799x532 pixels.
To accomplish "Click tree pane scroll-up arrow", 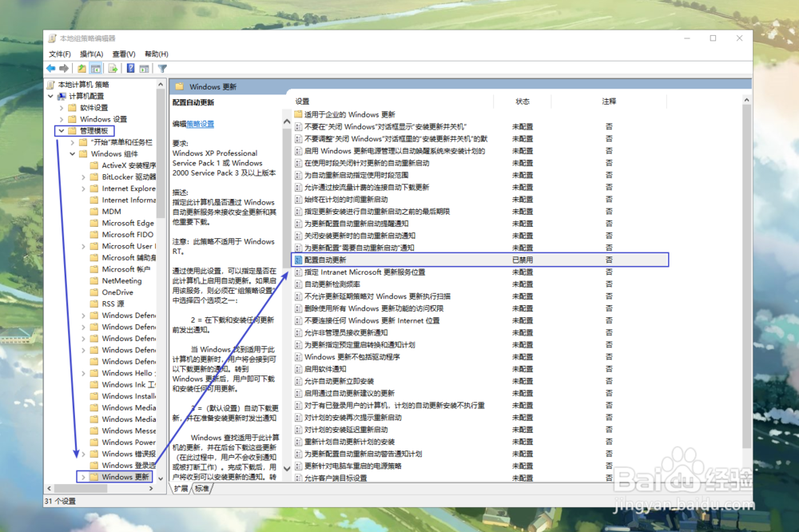I will coord(161,84).
